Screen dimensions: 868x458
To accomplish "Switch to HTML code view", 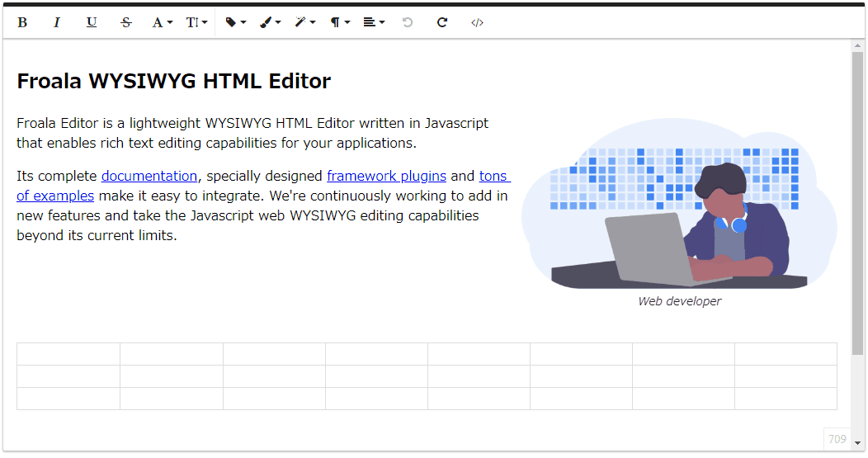I will pyautogui.click(x=477, y=22).
